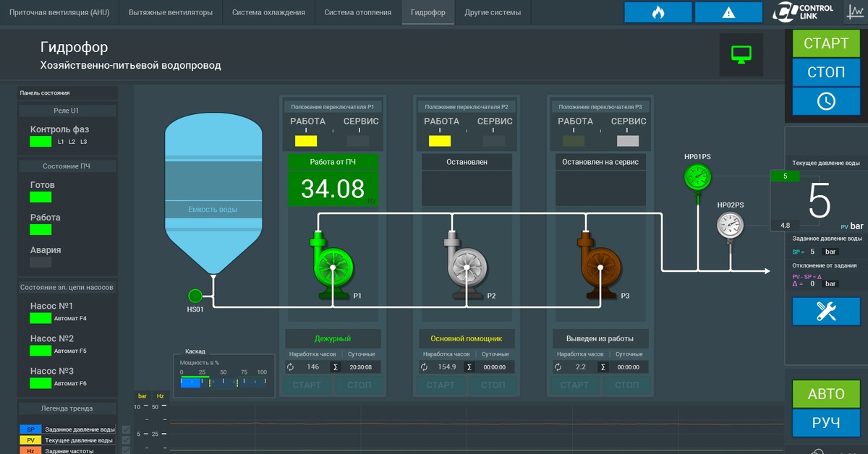The image size is (868, 454).
Task: Click the cascade power percentage bar
Action: pos(223,382)
